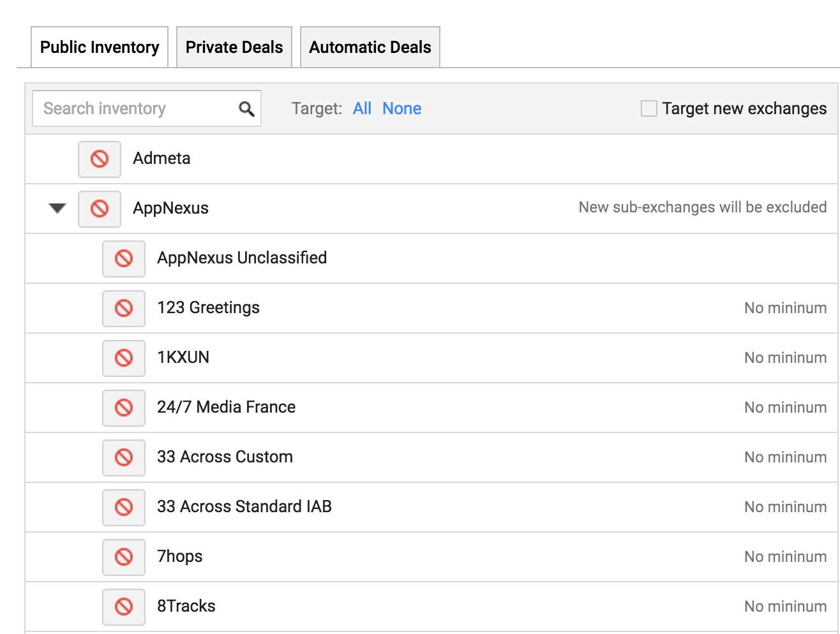Click 'New sub-exchanges will be excluded' note
The height and width of the screenshot is (634, 840).
coord(703,207)
